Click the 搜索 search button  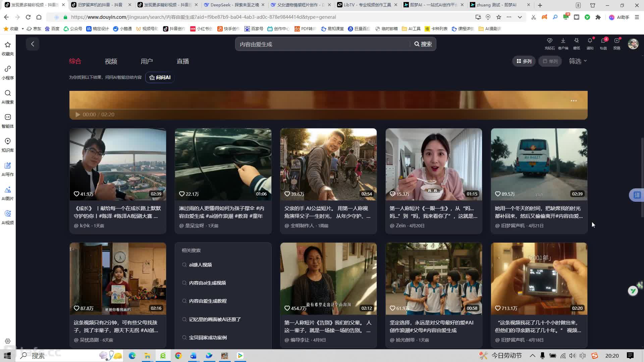[423, 44]
